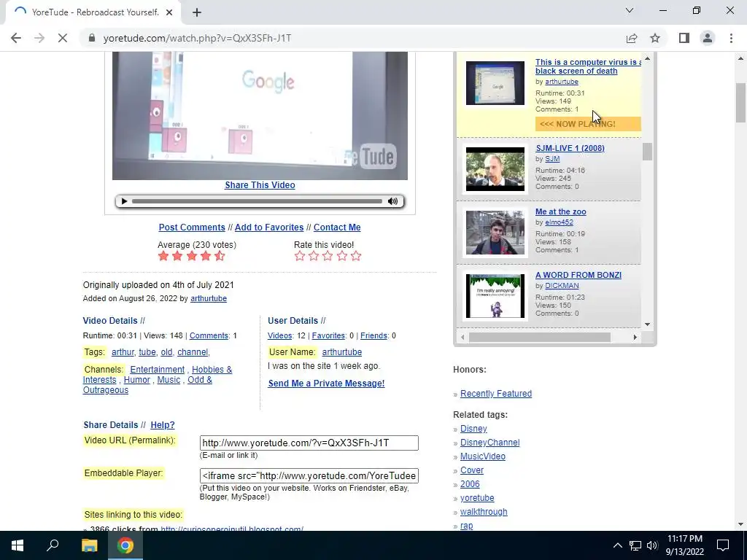The width and height of the screenshot is (747, 560).
Task: Rate video with first empty star
Action: [300, 256]
